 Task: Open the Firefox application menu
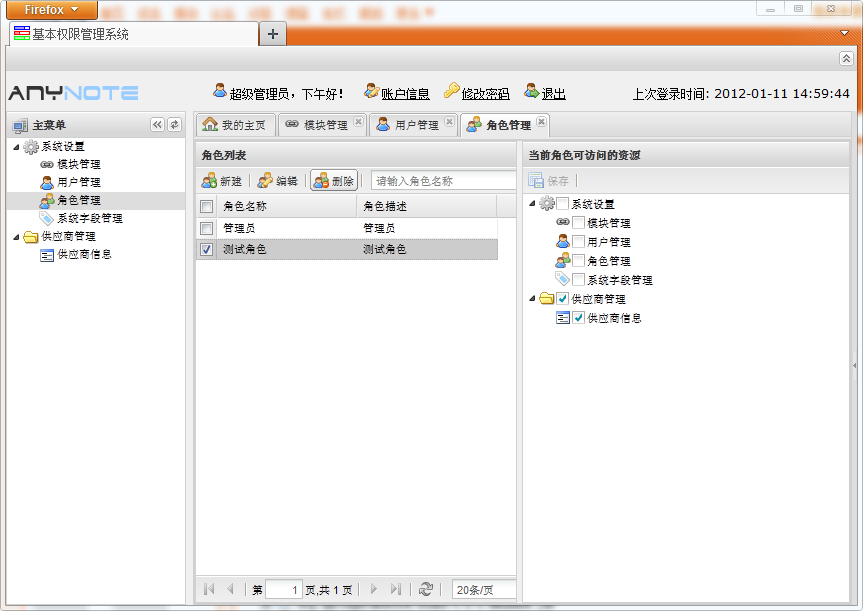[x=52, y=9]
